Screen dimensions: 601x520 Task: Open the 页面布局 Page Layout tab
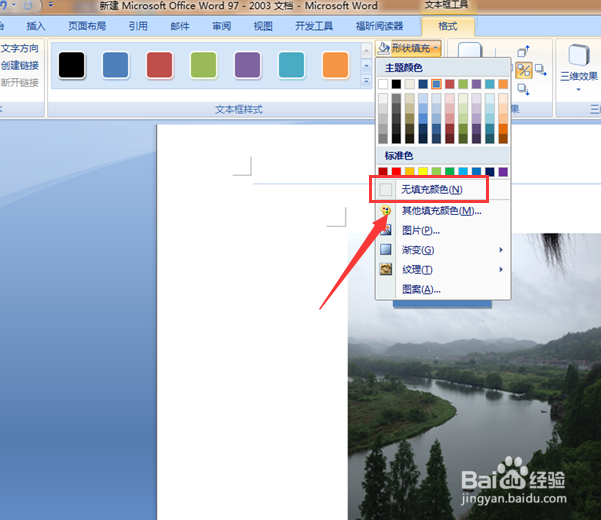point(87,26)
